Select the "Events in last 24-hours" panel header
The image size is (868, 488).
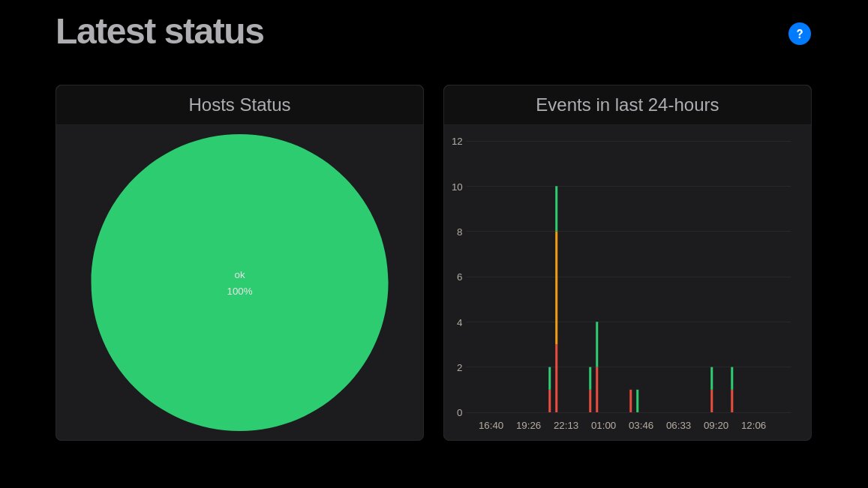(626, 105)
